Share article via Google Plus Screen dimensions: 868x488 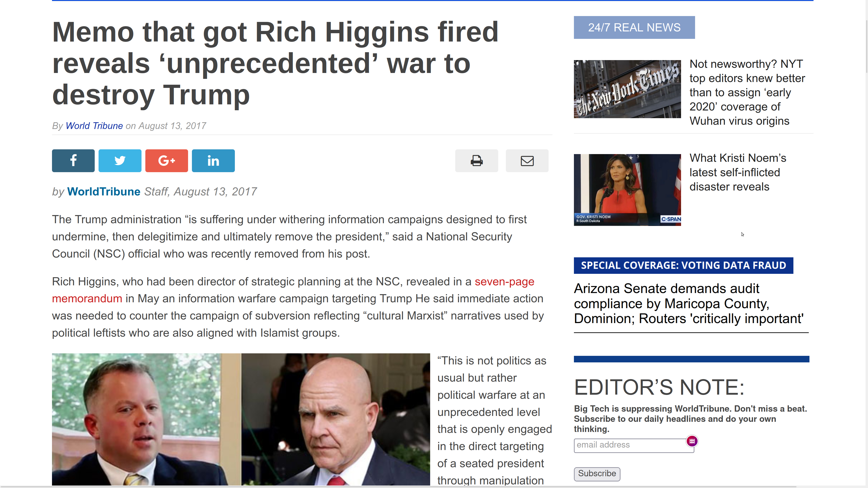pos(166,161)
